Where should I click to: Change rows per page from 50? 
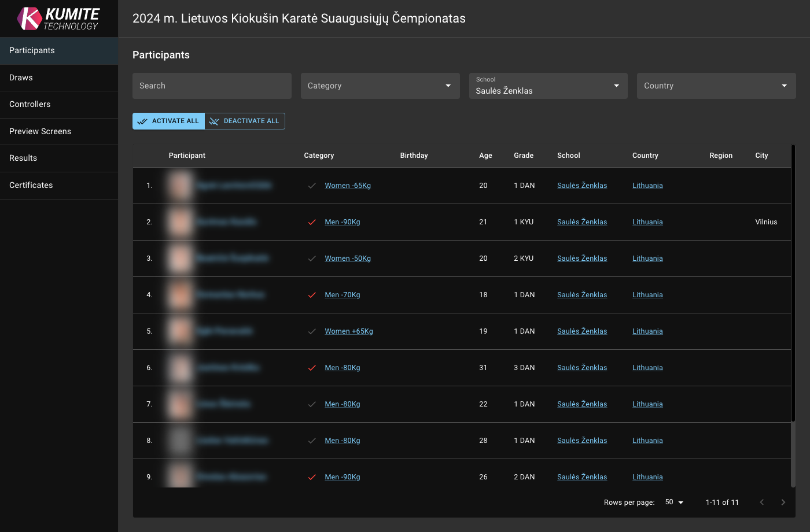coord(674,502)
